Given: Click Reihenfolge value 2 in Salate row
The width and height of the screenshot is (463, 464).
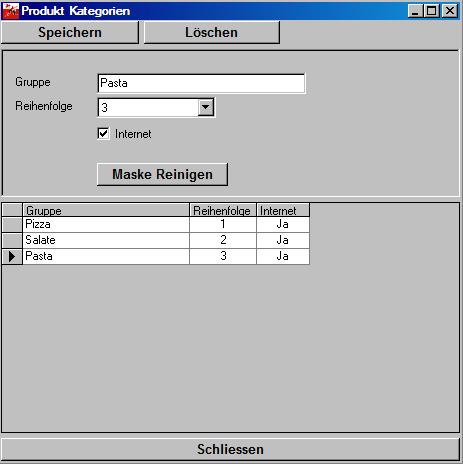Looking at the screenshot, I should pyautogui.click(x=223, y=240).
